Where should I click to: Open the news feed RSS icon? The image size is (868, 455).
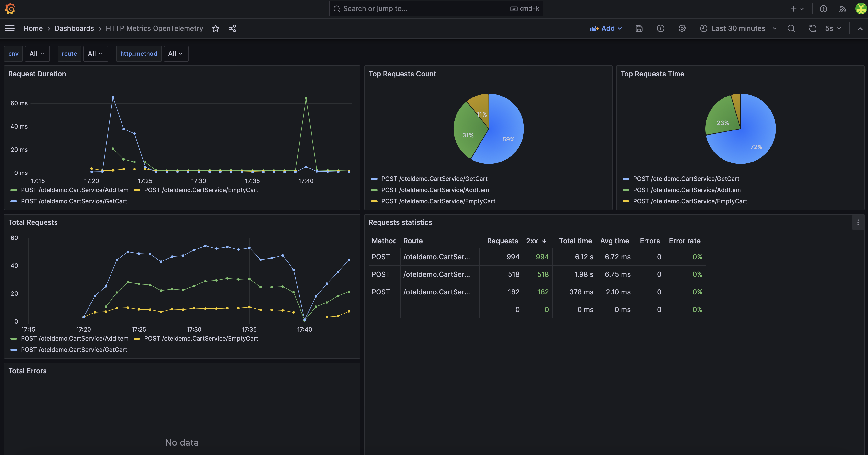(x=842, y=9)
